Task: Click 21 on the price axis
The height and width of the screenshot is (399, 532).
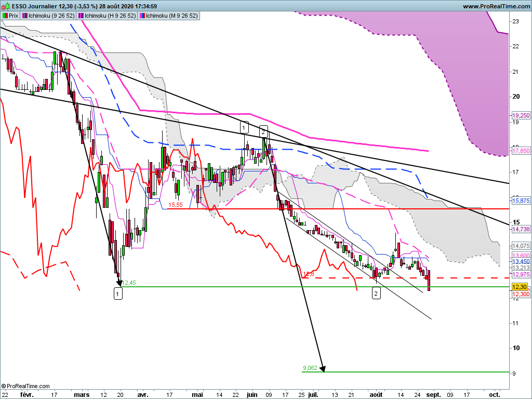Action: tap(516, 72)
